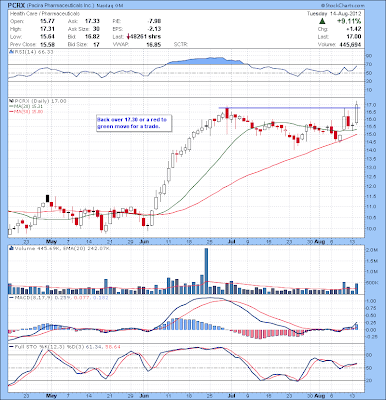This screenshot has height=400, width=386.
Task: Click the RSI(14) legend line icon
Action: point(11,52)
